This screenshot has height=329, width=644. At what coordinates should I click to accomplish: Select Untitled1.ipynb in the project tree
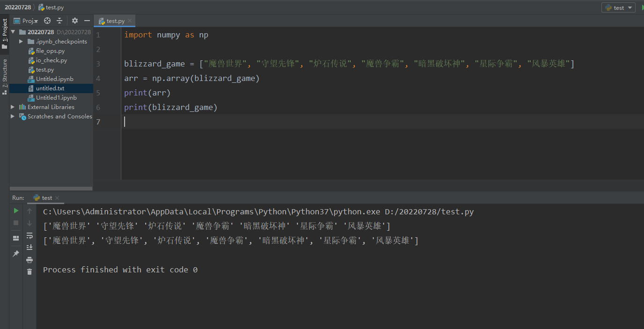56,98
